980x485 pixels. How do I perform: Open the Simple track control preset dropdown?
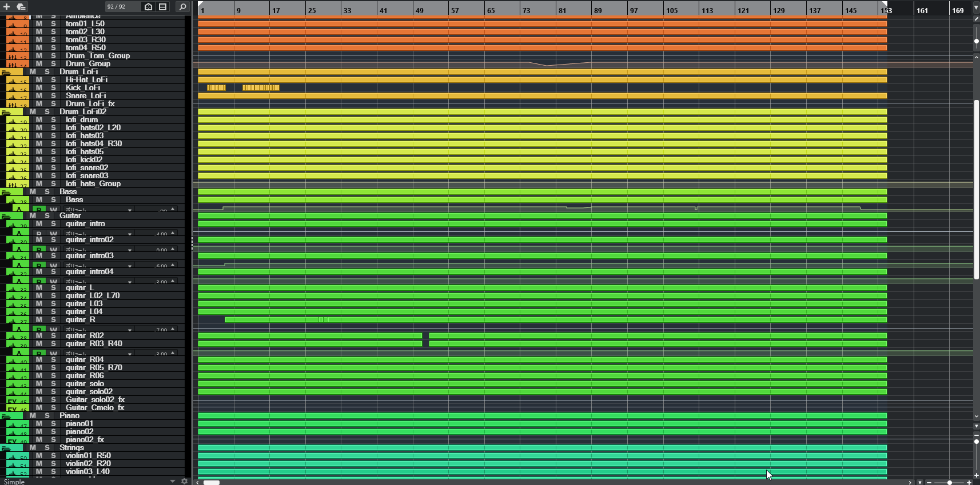pos(172,482)
